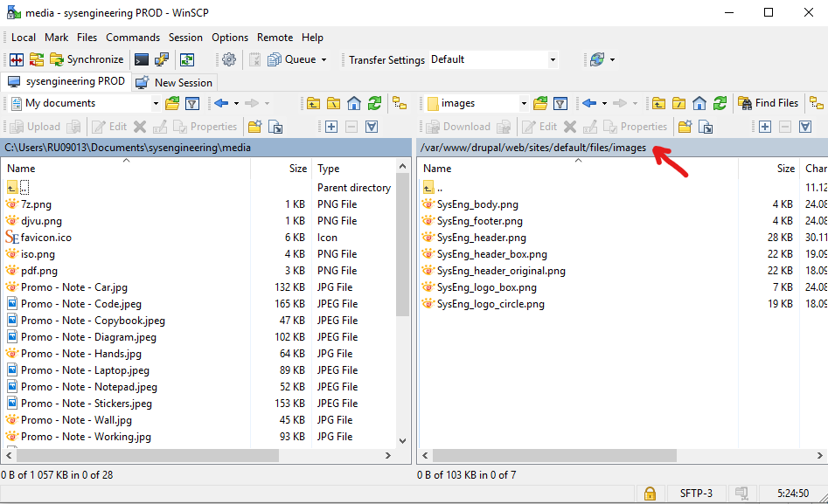This screenshot has width=828, height=504.
Task: Switch to sysengineering PROD session tab
Action: click(66, 82)
